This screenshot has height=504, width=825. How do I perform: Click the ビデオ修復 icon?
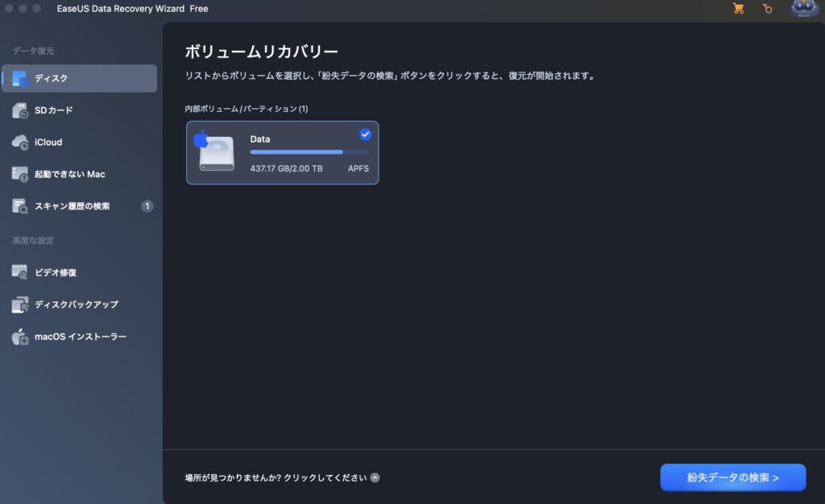click(20, 273)
